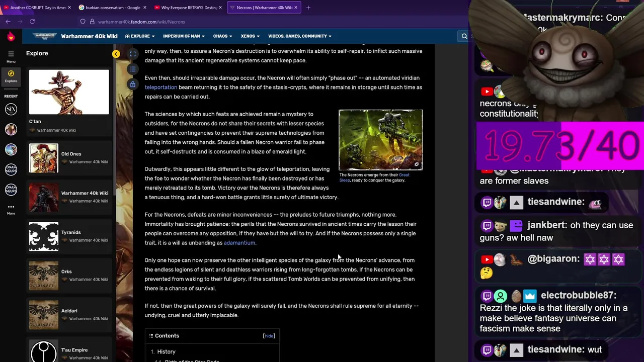Reload the page with refresh icon
The height and width of the screenshot is (362, 644).
click(x=32, y=22)
